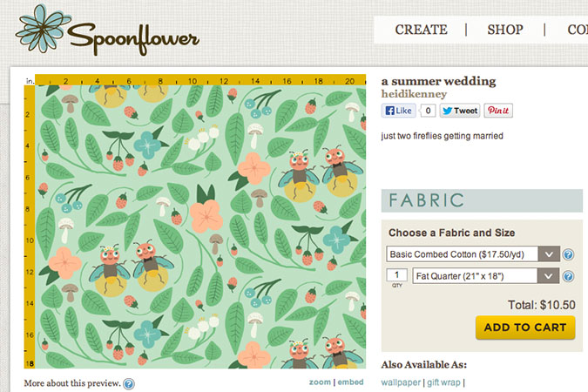
Task: Expand the Basic Combed Cotton fabric dropdown
Action: 473,254
